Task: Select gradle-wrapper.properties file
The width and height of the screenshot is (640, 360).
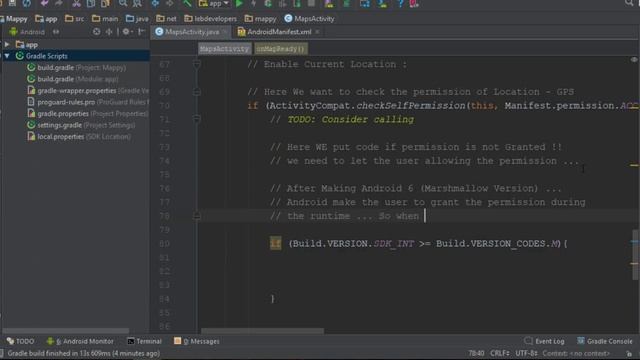Action: coord(88,91)
